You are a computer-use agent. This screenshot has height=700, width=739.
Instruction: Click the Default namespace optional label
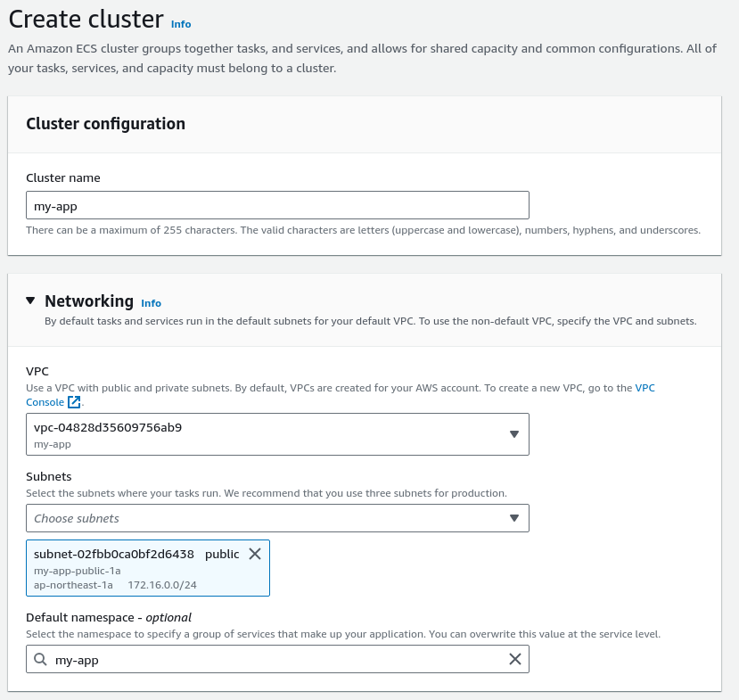click(109, 617)
